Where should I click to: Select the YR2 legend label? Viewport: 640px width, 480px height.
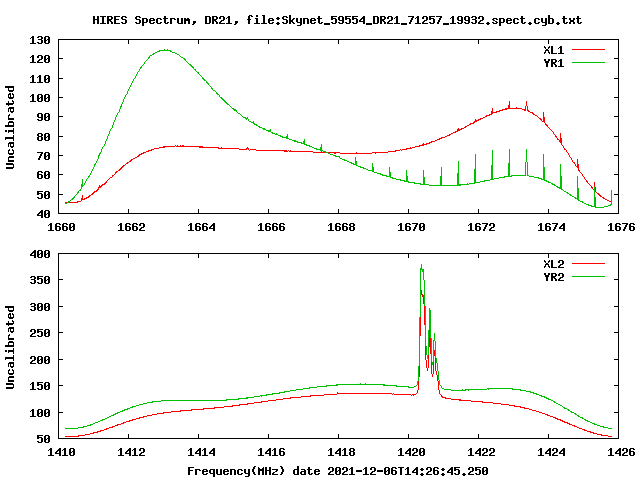pos(553,277)
